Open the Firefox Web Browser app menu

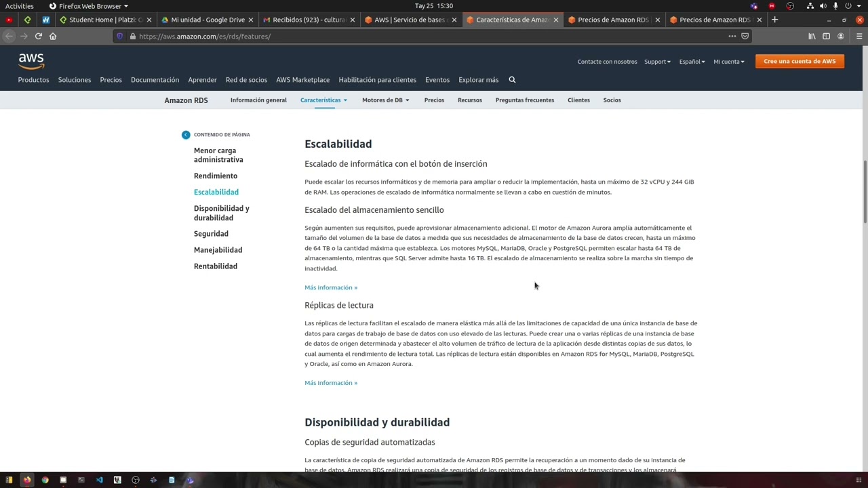click(89, 6)
